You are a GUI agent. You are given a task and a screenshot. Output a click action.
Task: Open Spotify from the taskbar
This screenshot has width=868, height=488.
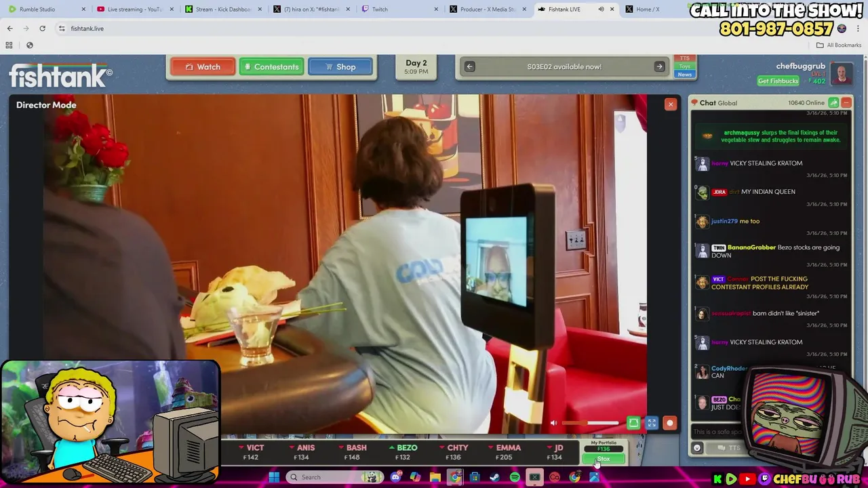tap(515, 477)
